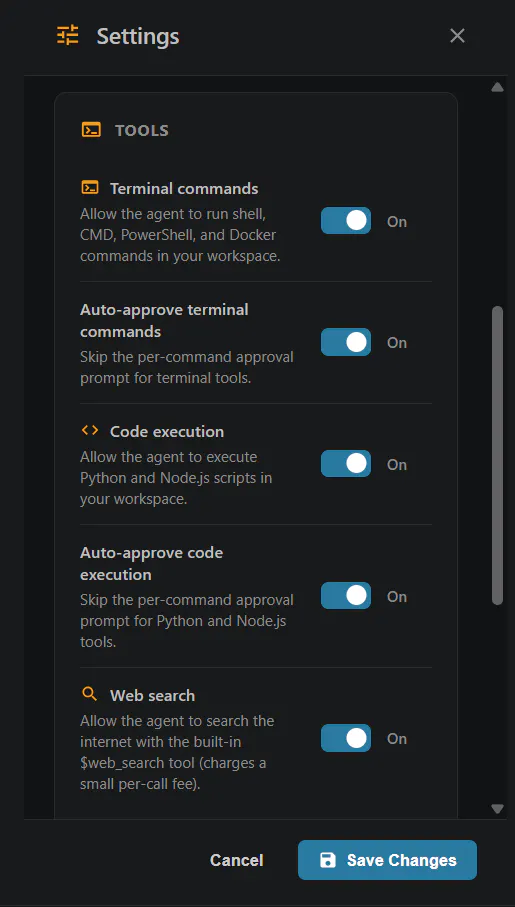Disable the Web search toggle
This screenshot has height=907, width=515.
(346, 738)
